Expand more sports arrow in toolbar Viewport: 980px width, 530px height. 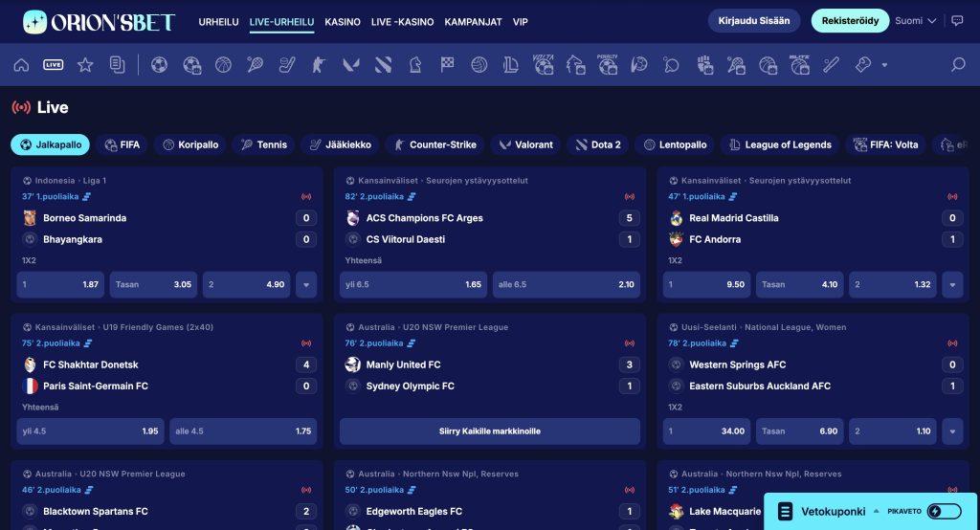[884, 65]
